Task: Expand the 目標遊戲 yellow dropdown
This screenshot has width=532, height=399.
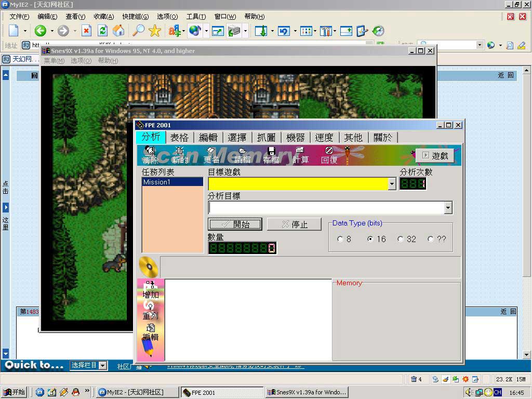Action: point(392,184)
